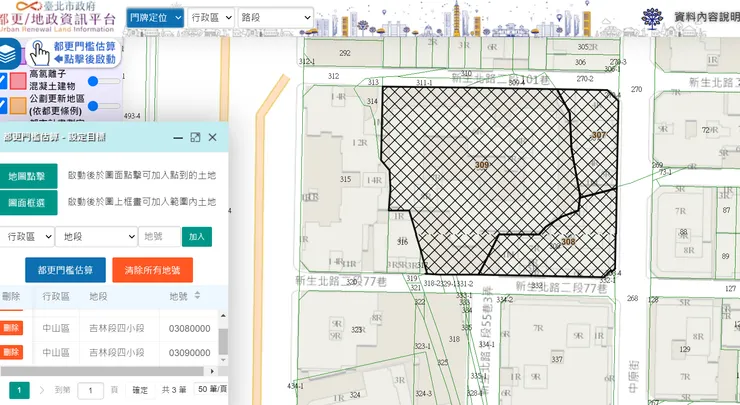Screen dimensions: 740x405
Task: Click 行政區 column header
Action: click(x=56, y=296)
